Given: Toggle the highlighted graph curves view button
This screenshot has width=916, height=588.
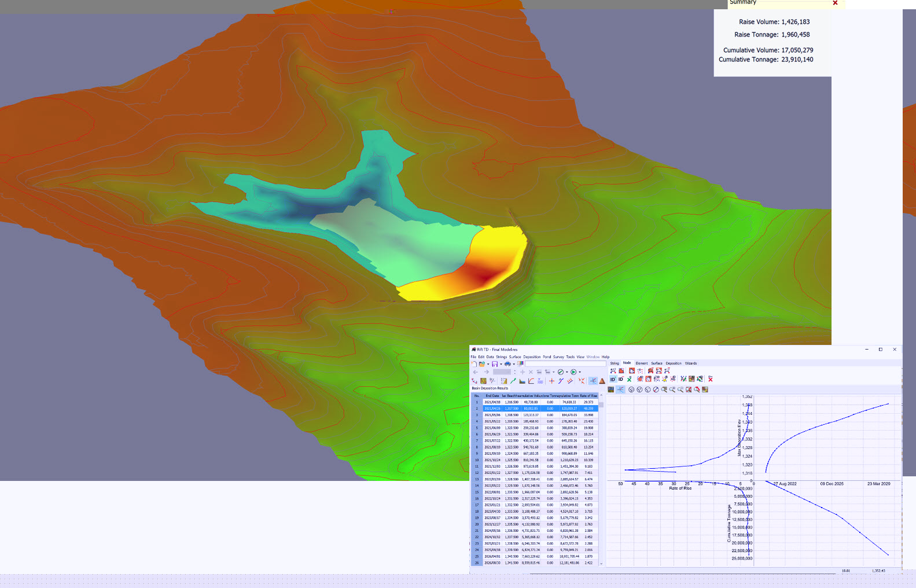Looking at the screenshot, I should pyautogui.click(x=620, y=389).
